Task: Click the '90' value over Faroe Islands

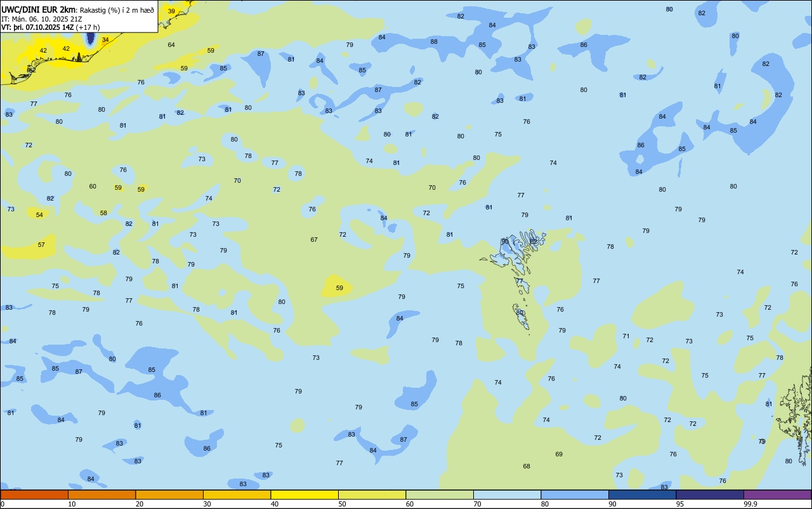Action: 505,242
